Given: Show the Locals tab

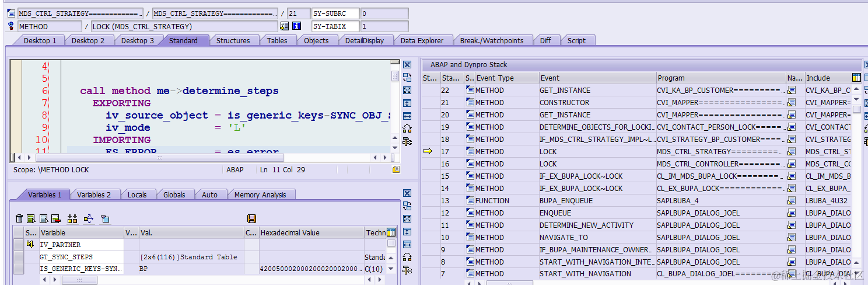Looking at the screenshot, I should (137, 194).
